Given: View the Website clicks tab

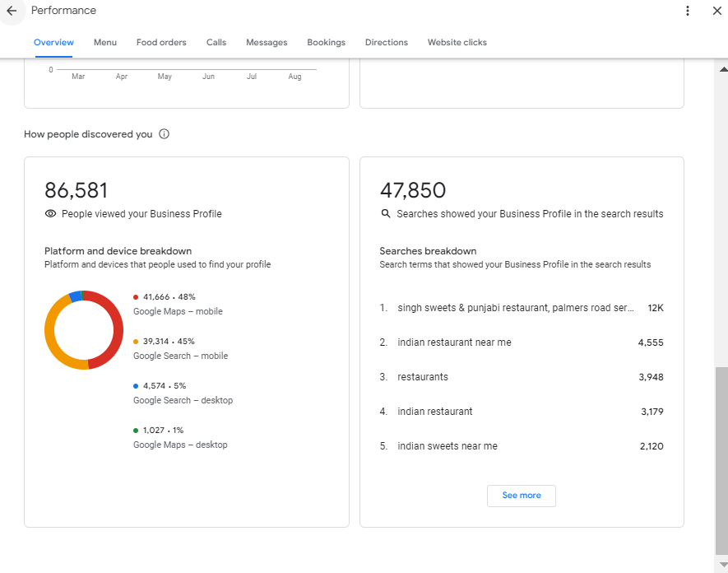Looking at the screenshot, I should tap(457, 42).
